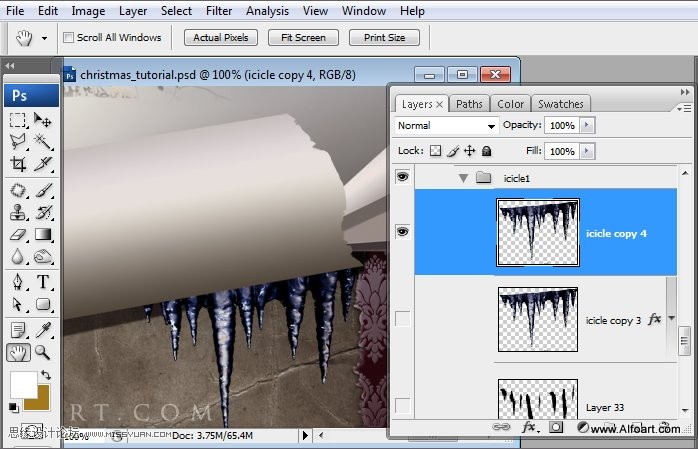Switch to the Swatches tab
The image size is (698, 449).
point(560,104)
